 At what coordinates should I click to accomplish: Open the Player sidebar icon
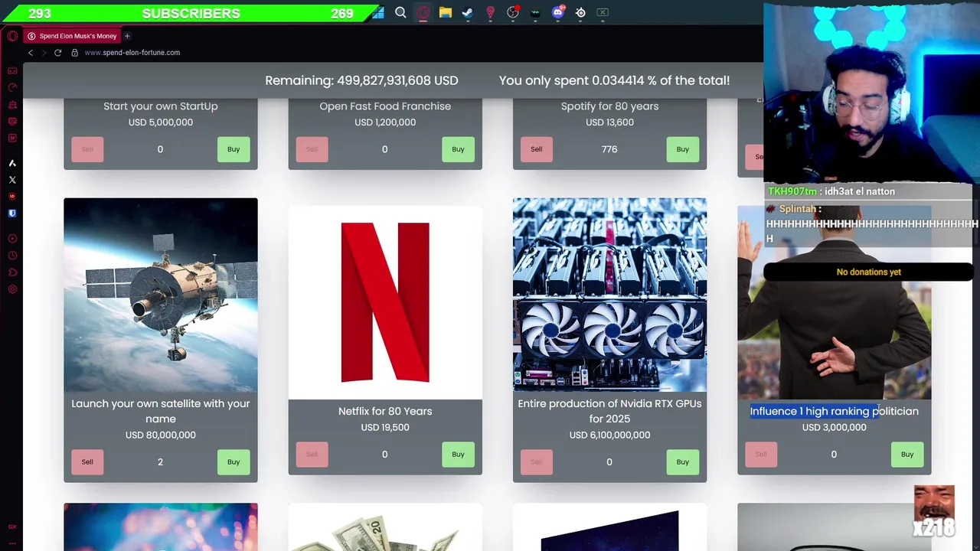12,239
